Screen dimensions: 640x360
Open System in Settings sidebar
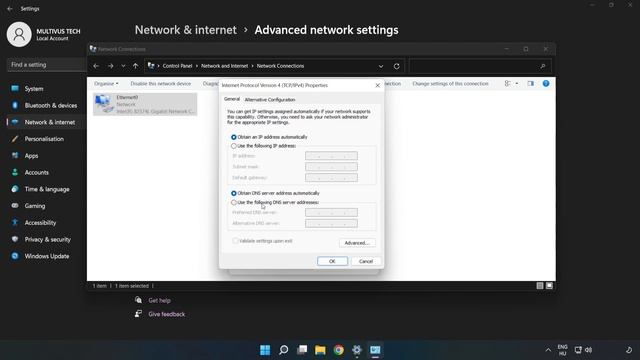click(x=45, y=89)
